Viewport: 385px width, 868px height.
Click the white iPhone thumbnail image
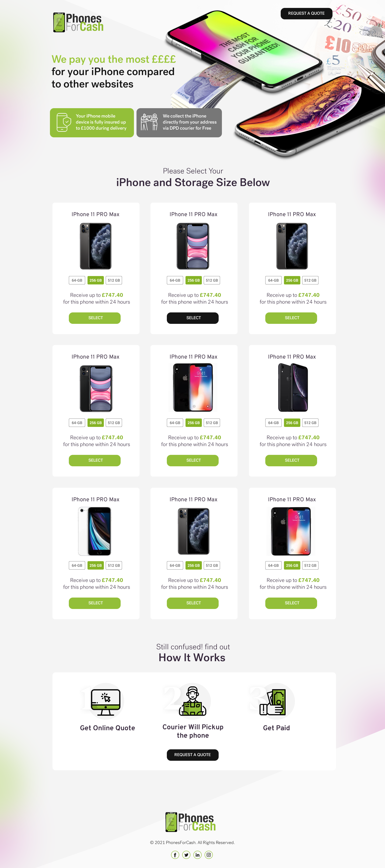tap(95, 531)
